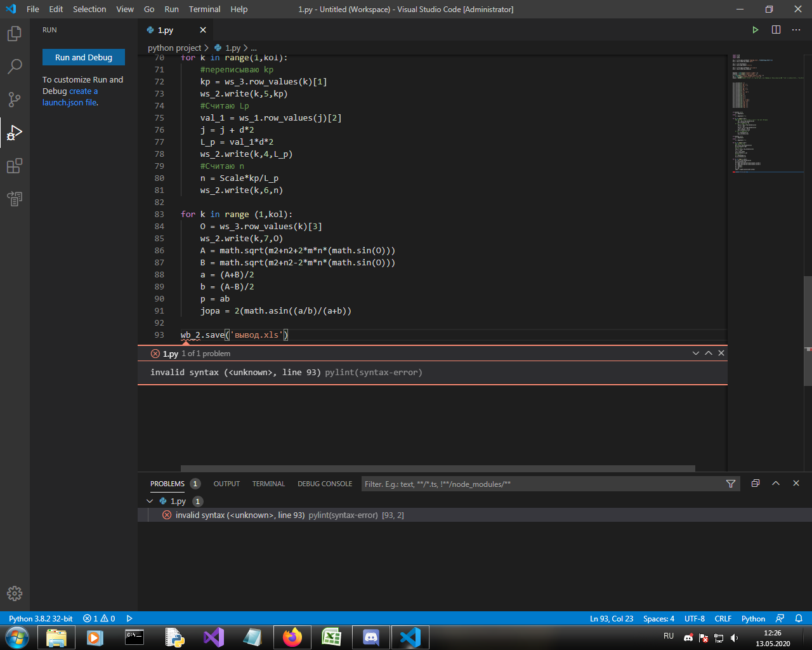The height and width of the screenshot is (650, 812).
Task: Select Python interpreter 3.8.2 32-bit
Action: 41,618
